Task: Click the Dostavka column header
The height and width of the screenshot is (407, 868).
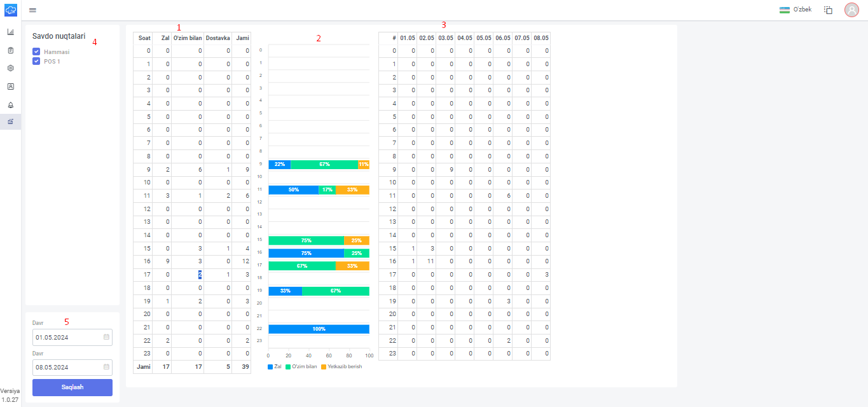Action: (x=217, y=38)
